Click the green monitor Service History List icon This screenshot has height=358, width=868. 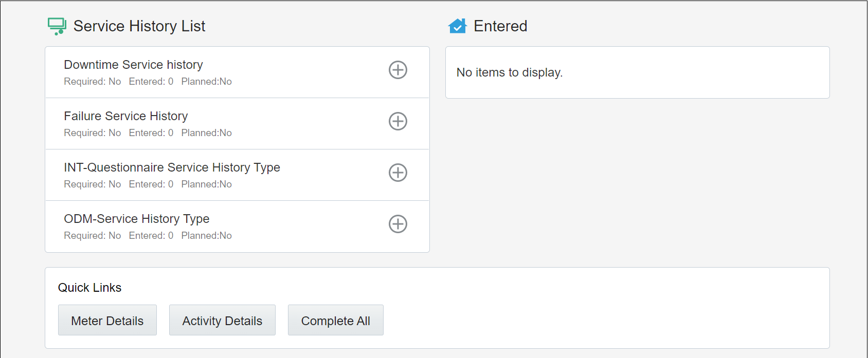click(x=57, y=26)
